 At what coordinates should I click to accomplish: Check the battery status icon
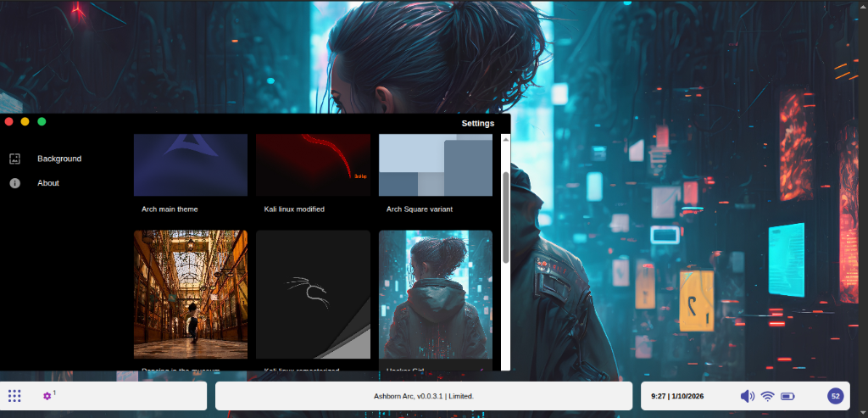click(x=788, y=396)
